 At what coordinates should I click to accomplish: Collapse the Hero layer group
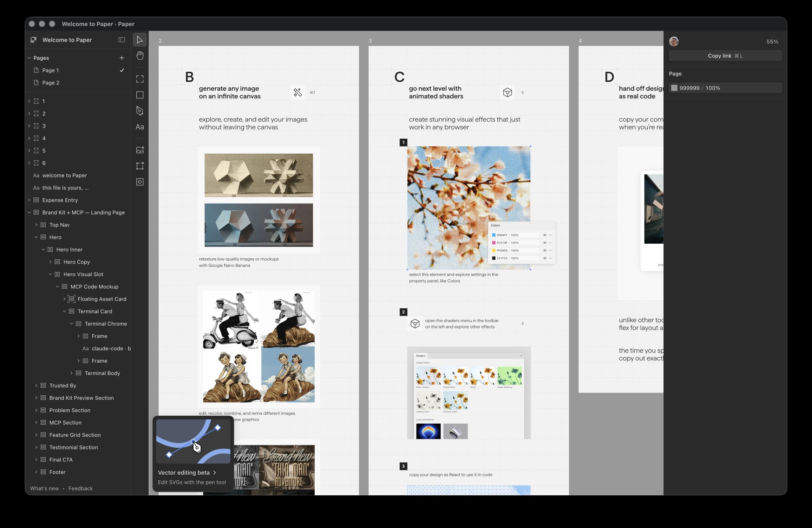coord(36,237)
